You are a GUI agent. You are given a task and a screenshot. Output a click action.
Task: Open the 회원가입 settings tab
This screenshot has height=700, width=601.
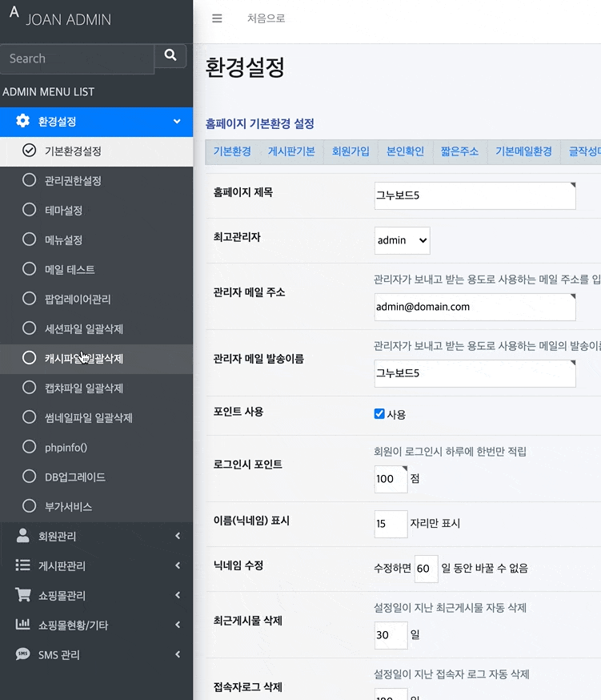tap(351, 151)
